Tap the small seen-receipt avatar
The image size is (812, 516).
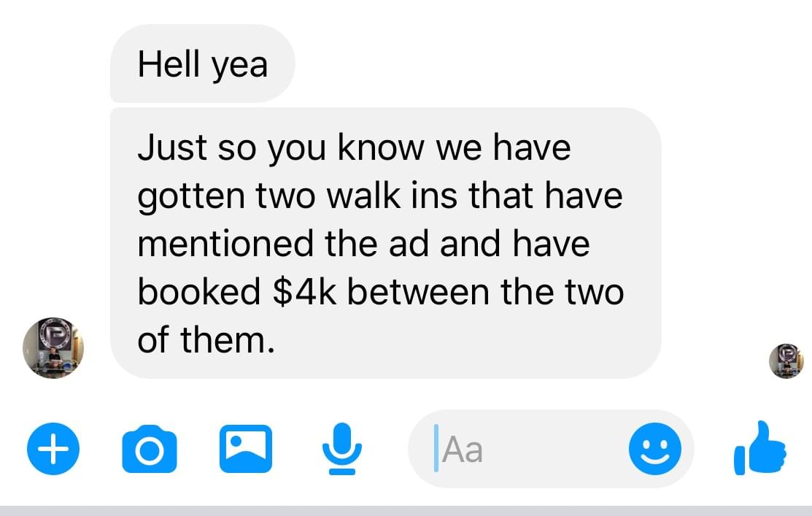click(786, 361)
